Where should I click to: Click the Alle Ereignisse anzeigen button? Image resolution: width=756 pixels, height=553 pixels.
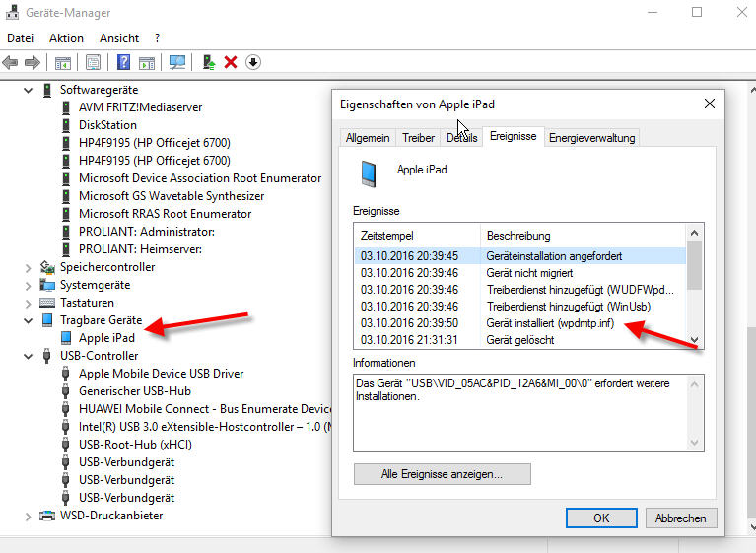click(442, 474)
